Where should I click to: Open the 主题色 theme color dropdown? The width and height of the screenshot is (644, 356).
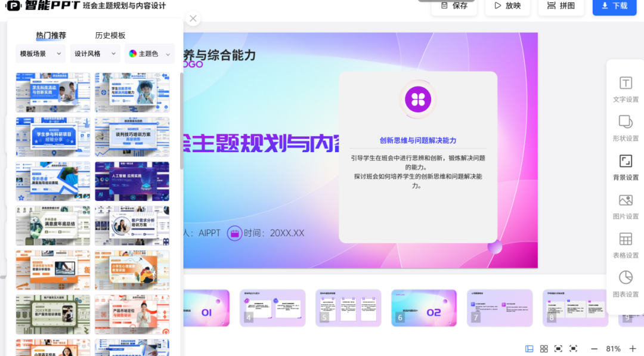149,53
